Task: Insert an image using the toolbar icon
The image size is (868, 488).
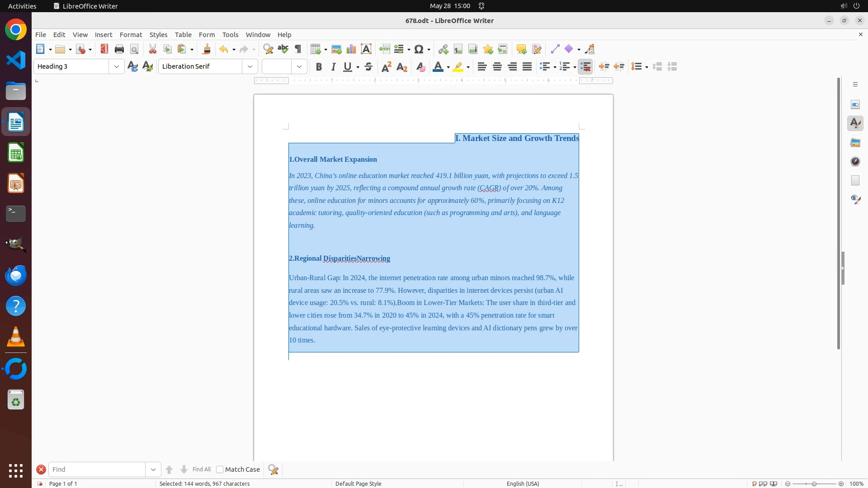Action: [336, 49]
